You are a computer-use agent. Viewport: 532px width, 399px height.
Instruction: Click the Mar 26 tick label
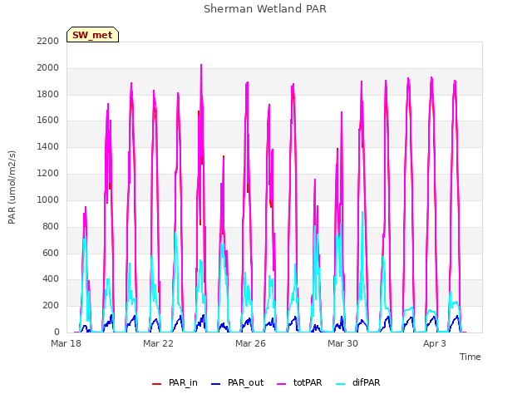[x=250, y=343]
